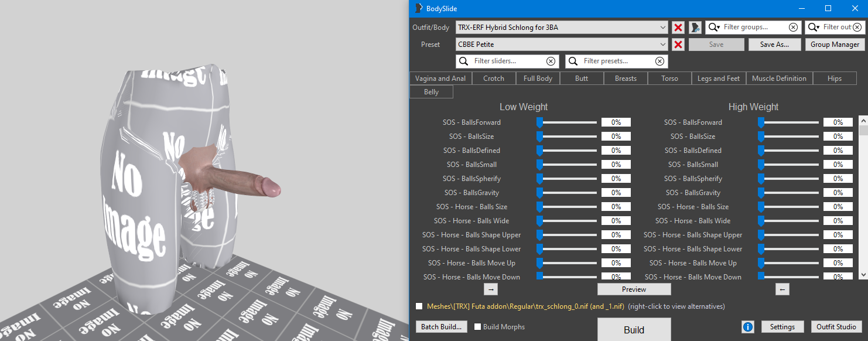Click the Preview button
The height and width of the screenshot is (341, 868).
(634, 289)
